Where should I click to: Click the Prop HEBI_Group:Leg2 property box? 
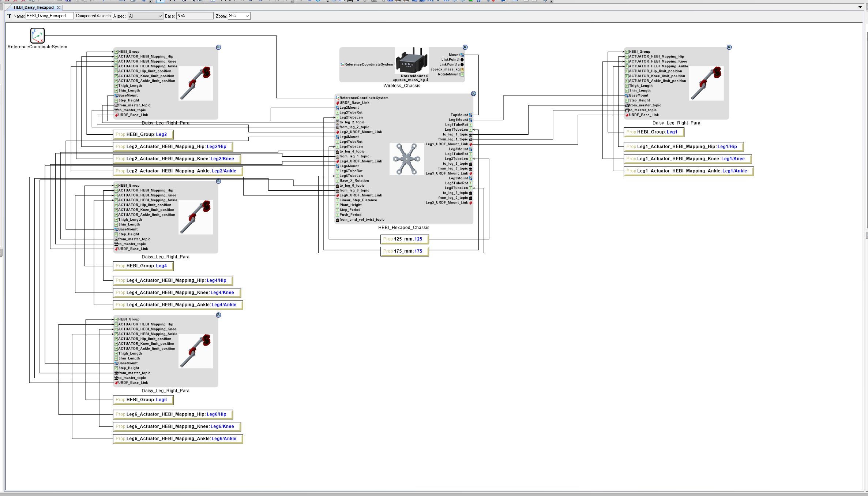143,134
